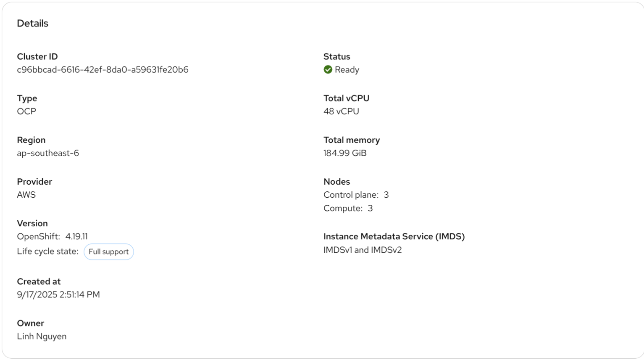Click the Life cycle state label
644x360 pixels.
pyautogui.click(x=47, y=251)
